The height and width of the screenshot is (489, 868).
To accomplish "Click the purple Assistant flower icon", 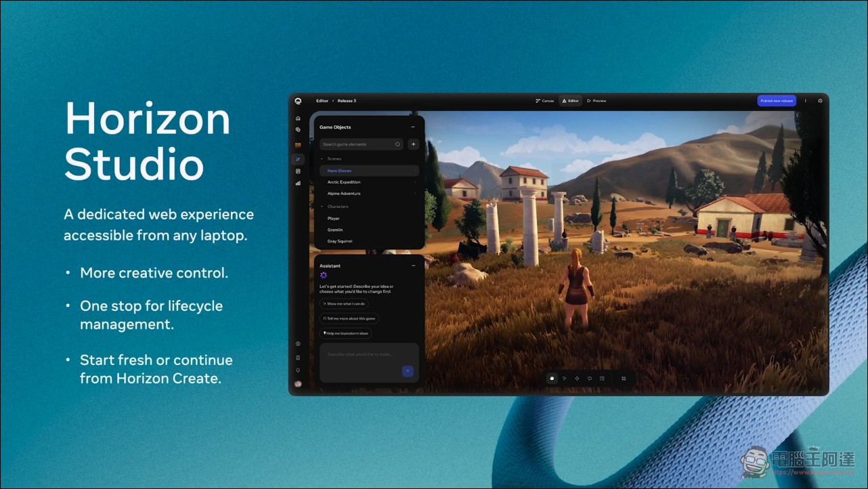I will coord(323,275).
